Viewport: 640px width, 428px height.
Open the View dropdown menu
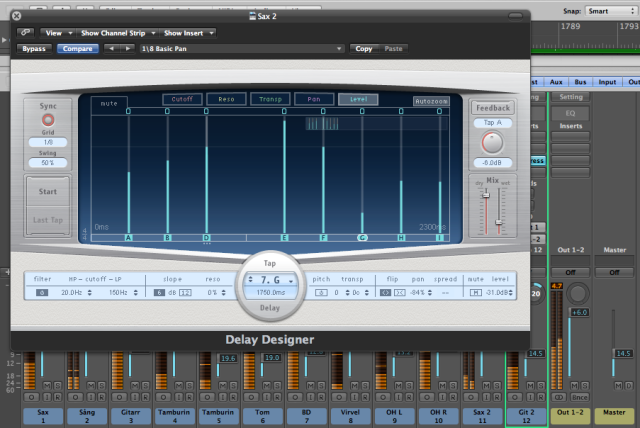[x=58, y=33]
